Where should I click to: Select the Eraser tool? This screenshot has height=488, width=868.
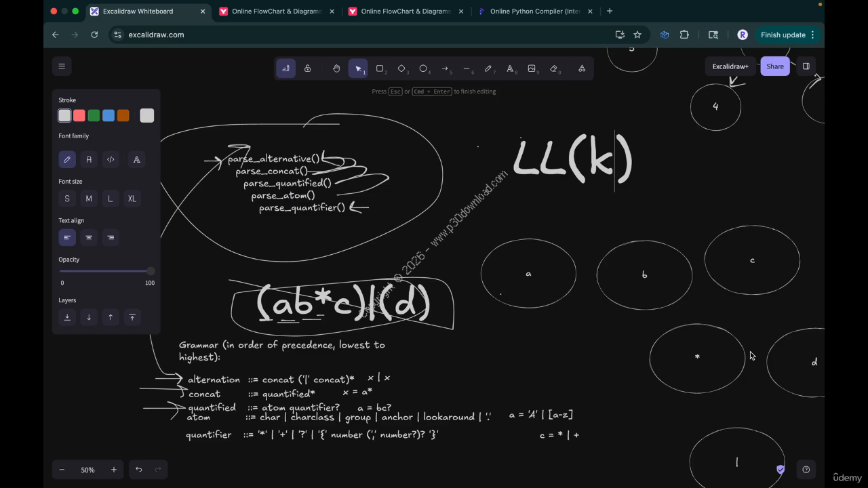tap(553, 68)
